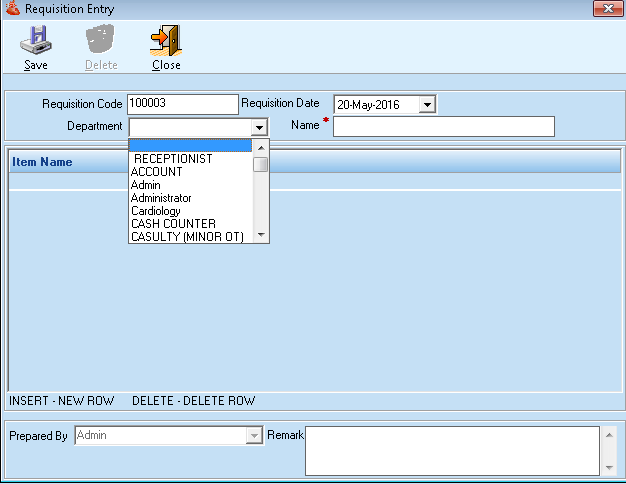Screen dimensions: 626x484
Task: Open the Requisition Date dropdown calendar
Action: [427, 104]
